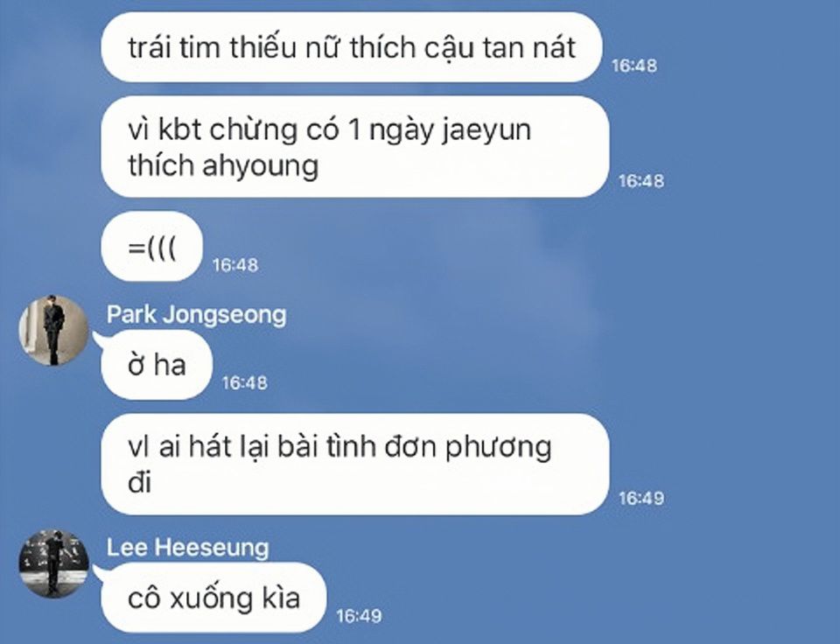
Task: Select the 'vì kbt chừng' message bubble
Action: (x=355, y=147)
